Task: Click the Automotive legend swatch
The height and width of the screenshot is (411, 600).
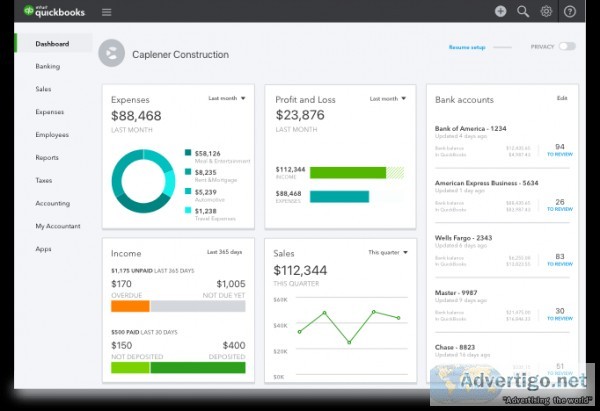Action: [188, 191]
